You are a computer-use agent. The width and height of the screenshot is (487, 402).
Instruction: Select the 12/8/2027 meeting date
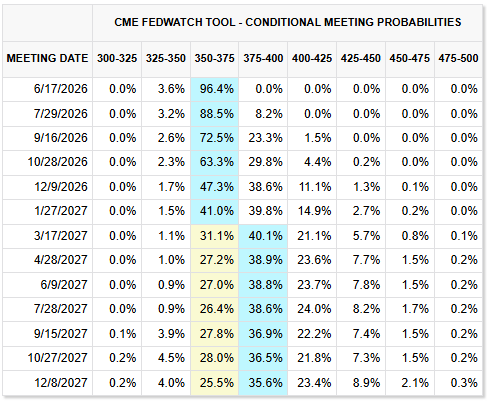pos(61,383)
